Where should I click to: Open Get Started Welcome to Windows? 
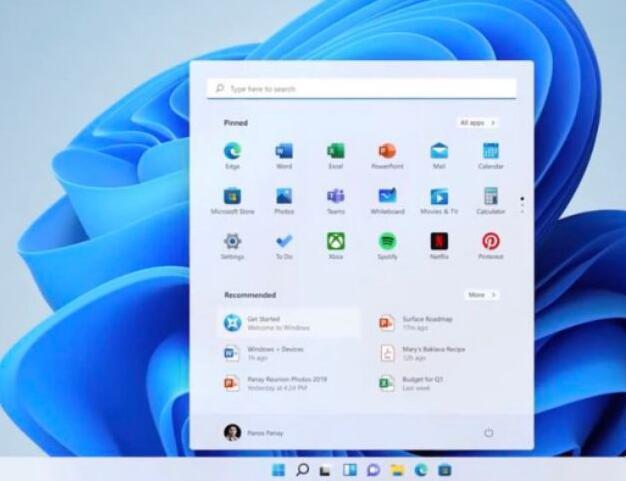pyautogui.click(x=289, y=323)
